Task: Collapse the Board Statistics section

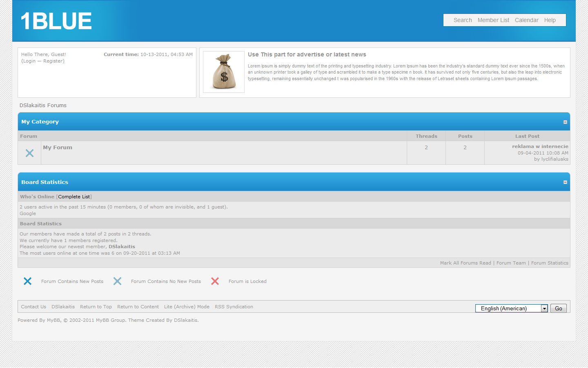Action: point(565,182)
